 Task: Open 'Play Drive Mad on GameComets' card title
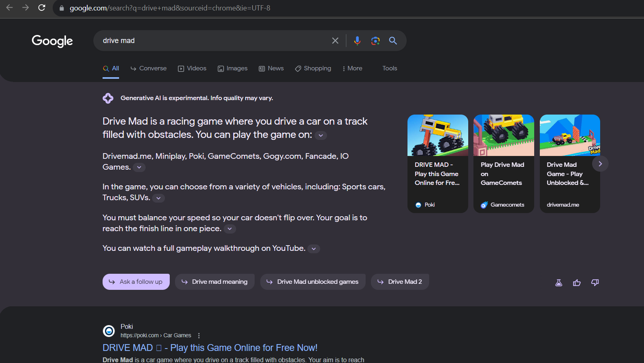point(502,174)
